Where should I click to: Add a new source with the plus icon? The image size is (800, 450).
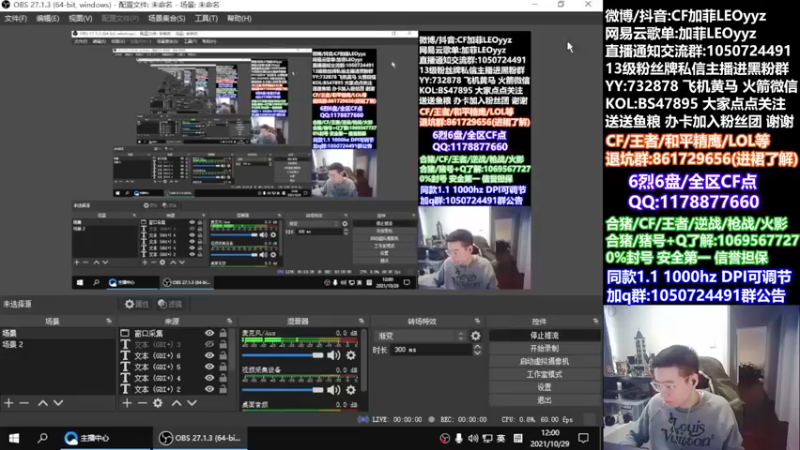tap(127, 403)
